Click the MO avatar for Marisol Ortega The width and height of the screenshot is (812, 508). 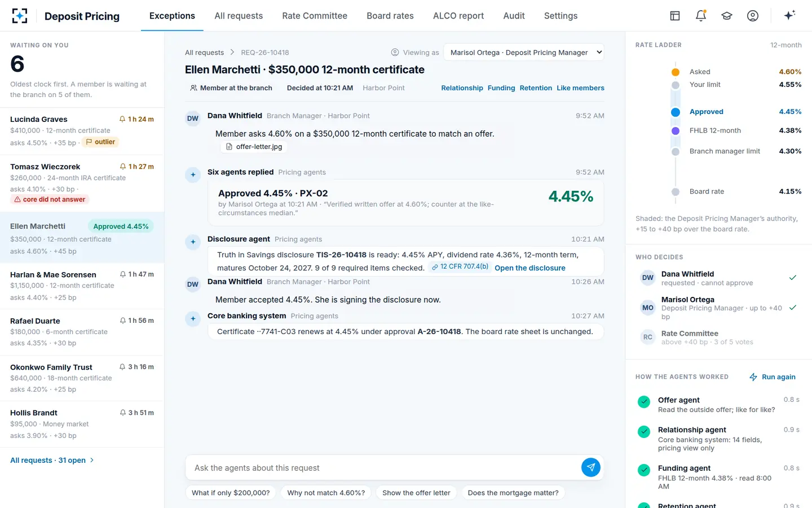point(648,308)
